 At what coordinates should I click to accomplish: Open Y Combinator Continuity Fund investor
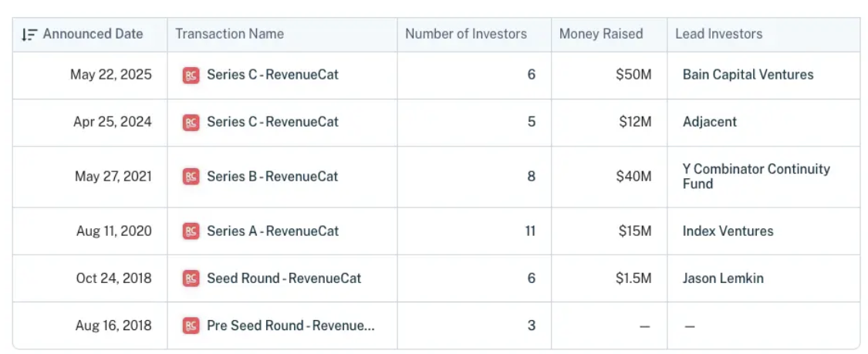tap(756, 177)
